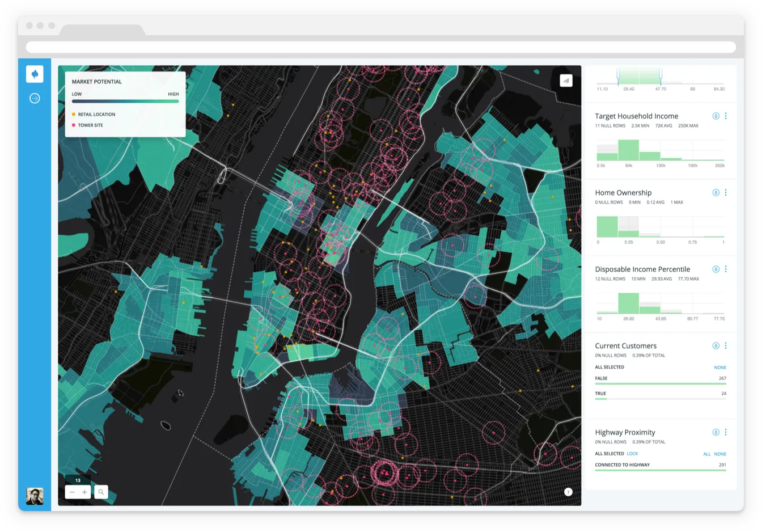This screenshot has width=762, height=532.
Task: Click the drop icon next to Disposable Income Percentile
Action: pyautogui.click(x=715, y=269)
